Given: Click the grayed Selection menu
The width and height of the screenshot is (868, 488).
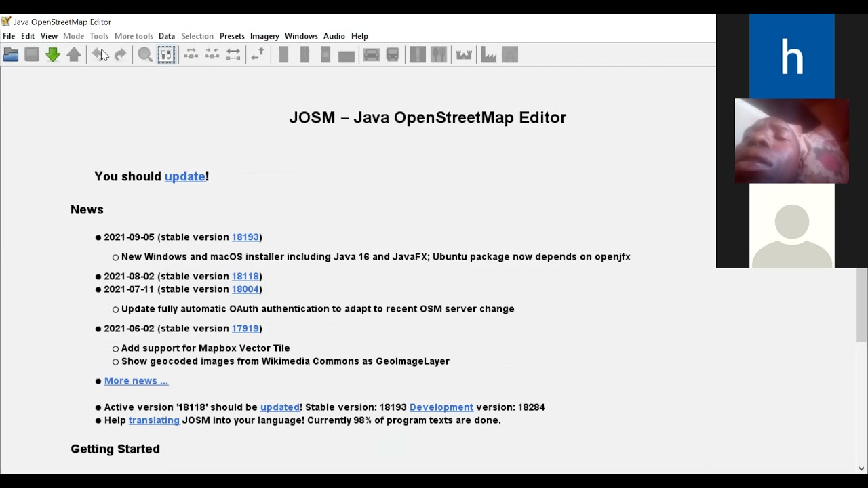Looking at the screenshot, I should [x=197, y=36].
